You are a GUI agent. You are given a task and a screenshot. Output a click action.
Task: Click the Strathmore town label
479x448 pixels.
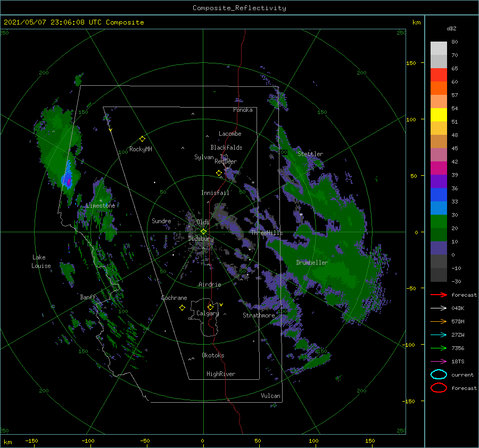(259, 315)
